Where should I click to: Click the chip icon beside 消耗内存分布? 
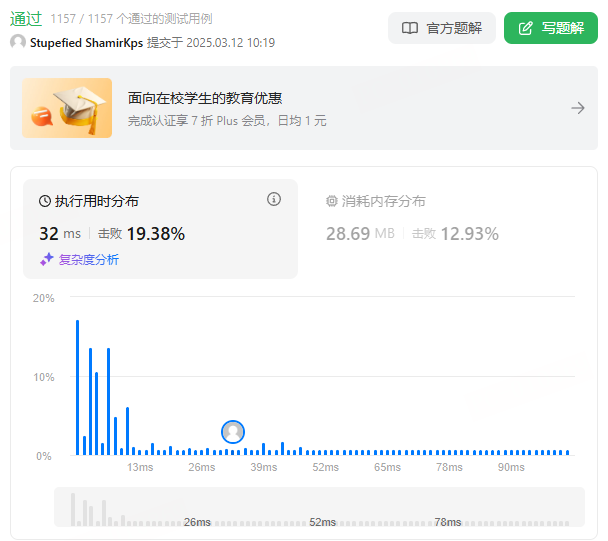tap(332, 201)
